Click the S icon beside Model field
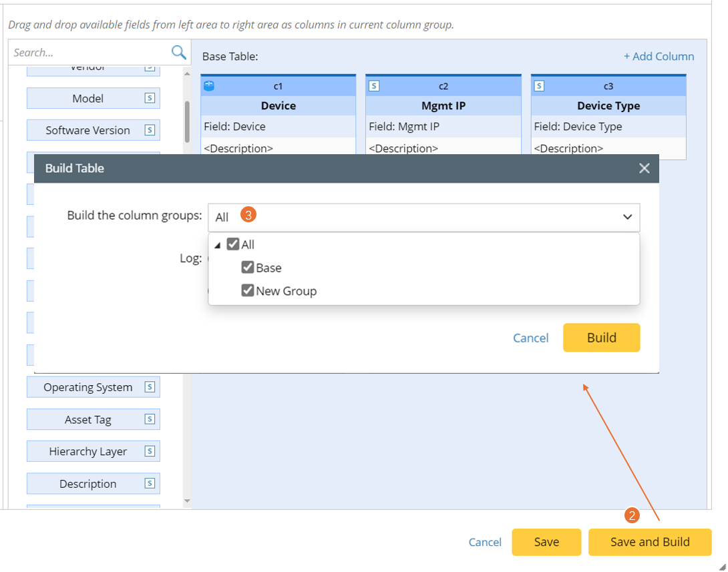This screenshot has width=728, height=572. [x=150, y=98]
